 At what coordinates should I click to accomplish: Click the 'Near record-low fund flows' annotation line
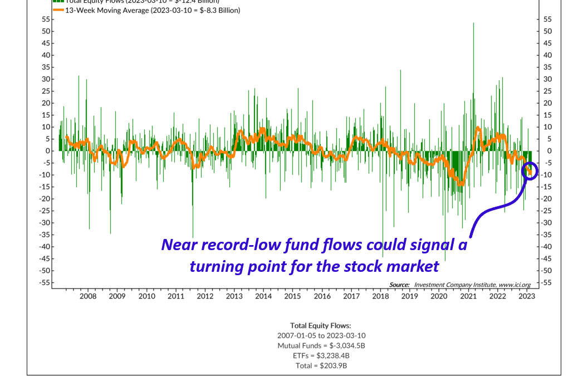pos(314,245)
